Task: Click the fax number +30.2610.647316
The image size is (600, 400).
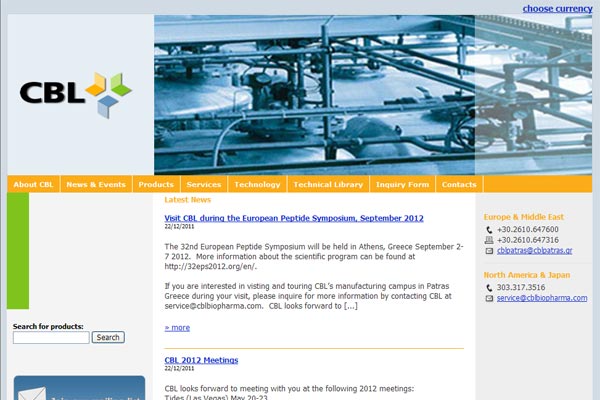Action: (x=528, y=240)
